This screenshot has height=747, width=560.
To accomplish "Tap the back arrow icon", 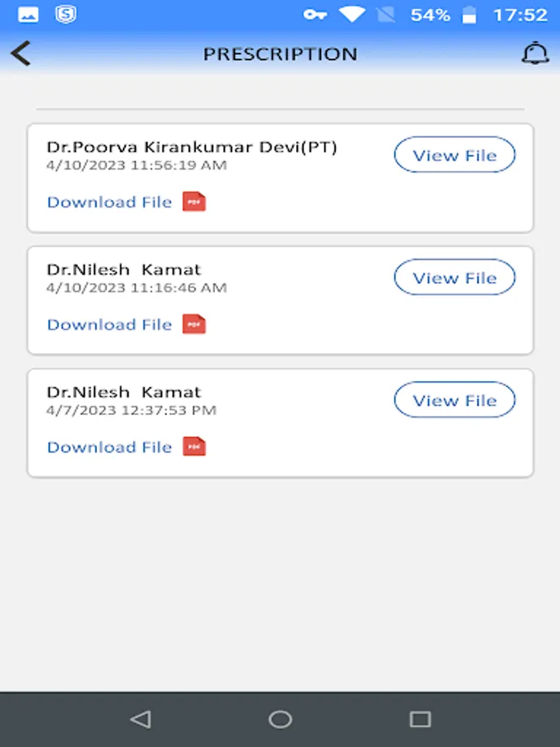I will [21, 54].
